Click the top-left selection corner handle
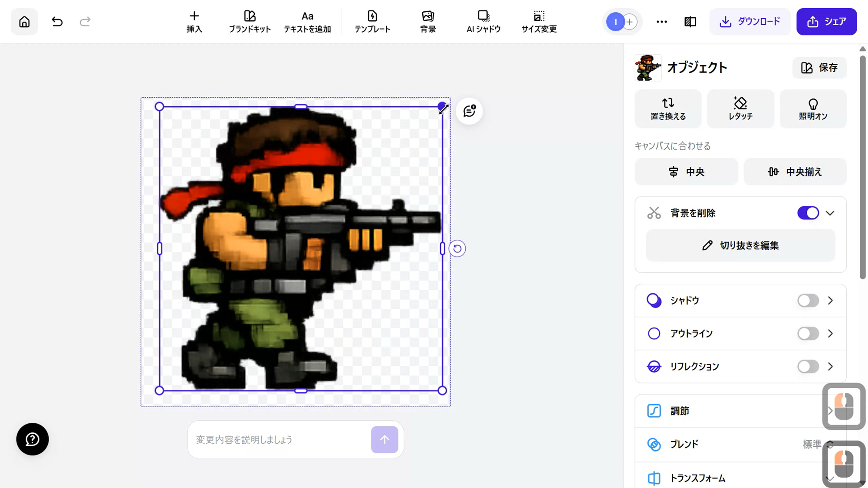 coord(159,107)
